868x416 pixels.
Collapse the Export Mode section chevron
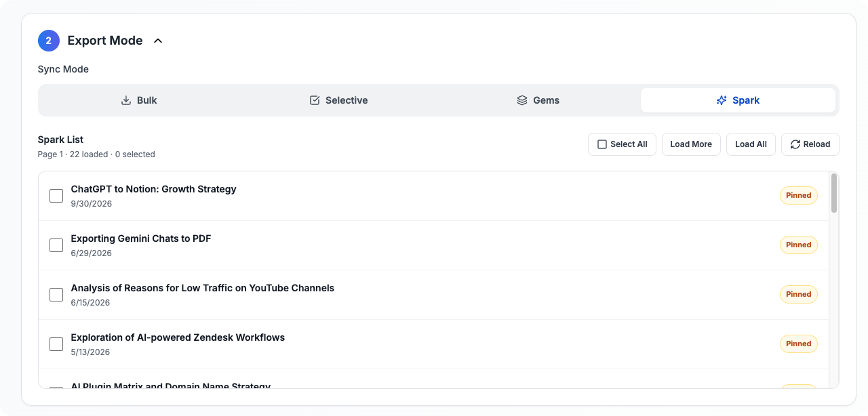point(158,41)
